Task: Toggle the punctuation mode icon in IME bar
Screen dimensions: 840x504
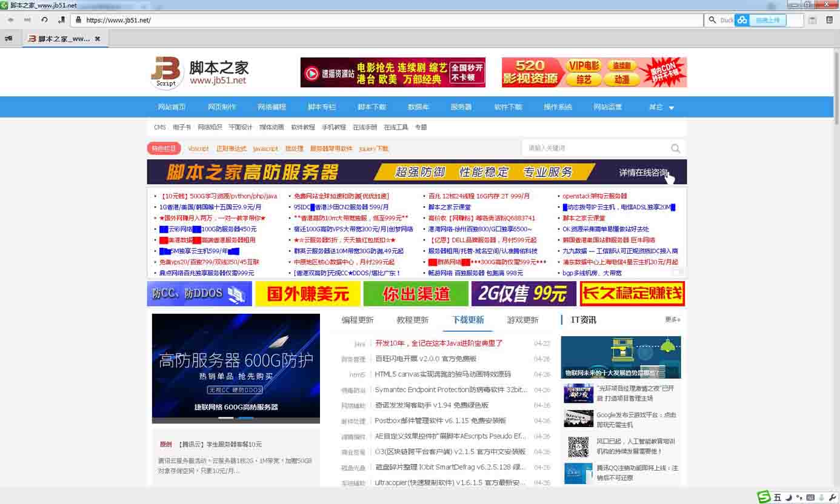Action: 799,498
